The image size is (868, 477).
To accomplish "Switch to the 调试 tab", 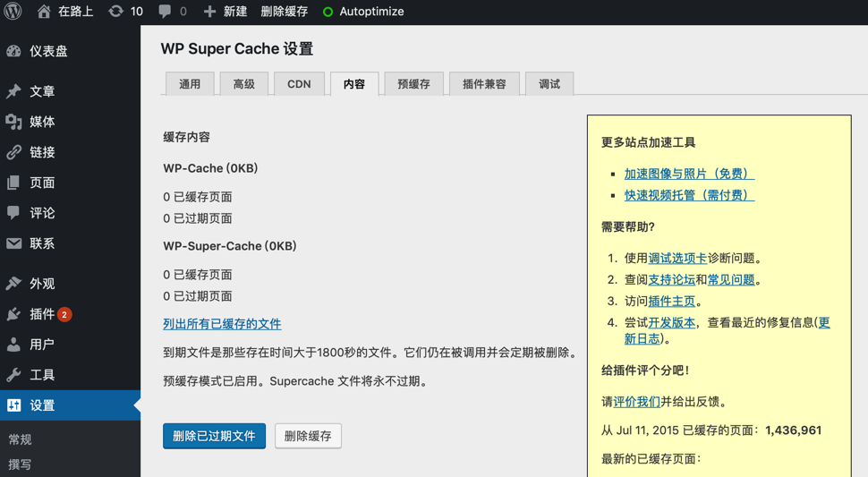I will coord(549,84).
